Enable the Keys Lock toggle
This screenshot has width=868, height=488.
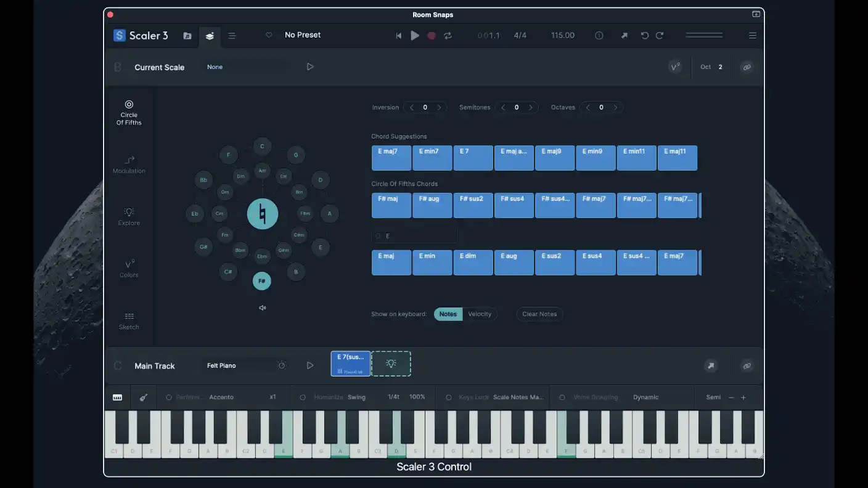(449, 397)
